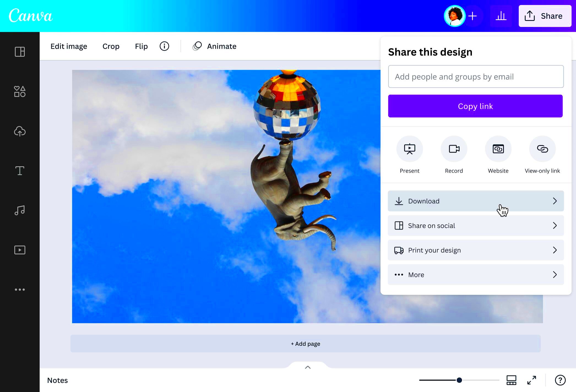
Task: Click Add people by email field
Action: (x=476, y=77)
